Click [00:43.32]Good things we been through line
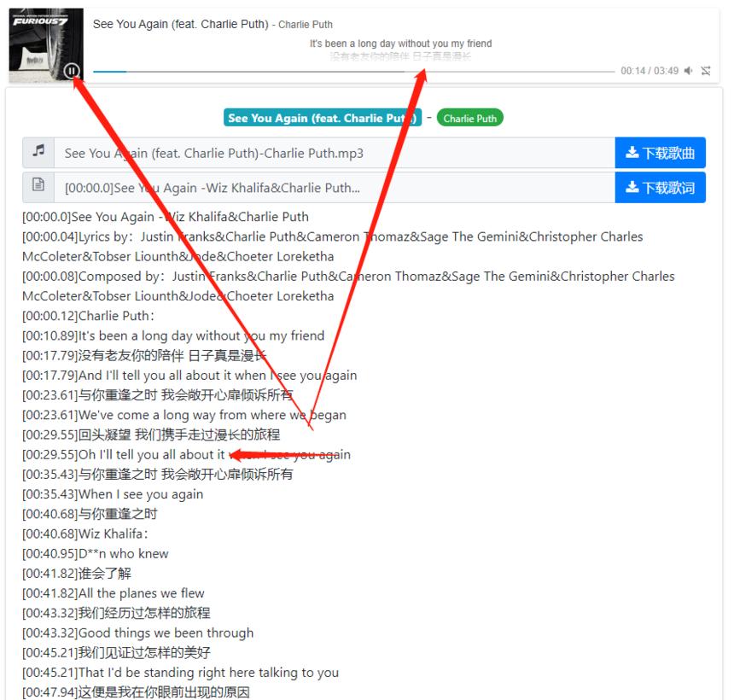Image resolution: width=734 pixels, height=700 pixels. pos(137,633)
